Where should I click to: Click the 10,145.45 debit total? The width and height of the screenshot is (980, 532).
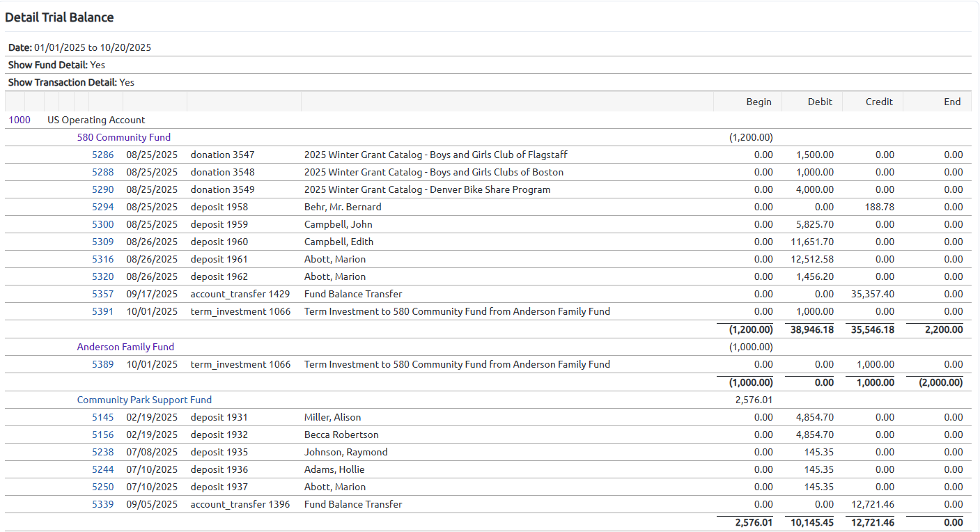(812, 522)
